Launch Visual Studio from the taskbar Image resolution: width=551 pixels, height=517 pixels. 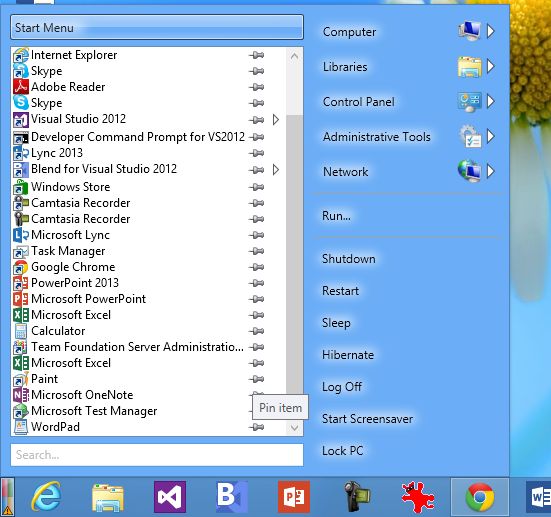pos(170,497)
